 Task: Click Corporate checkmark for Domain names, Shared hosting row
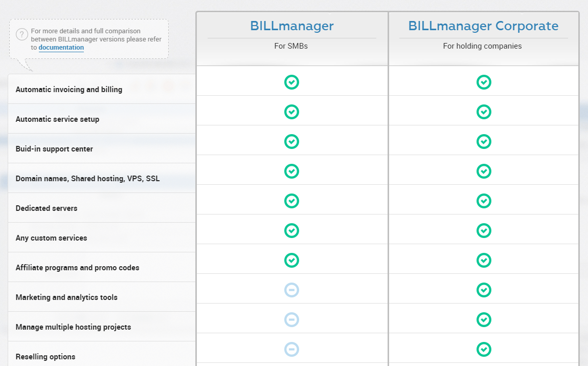(x=484, y=171)
